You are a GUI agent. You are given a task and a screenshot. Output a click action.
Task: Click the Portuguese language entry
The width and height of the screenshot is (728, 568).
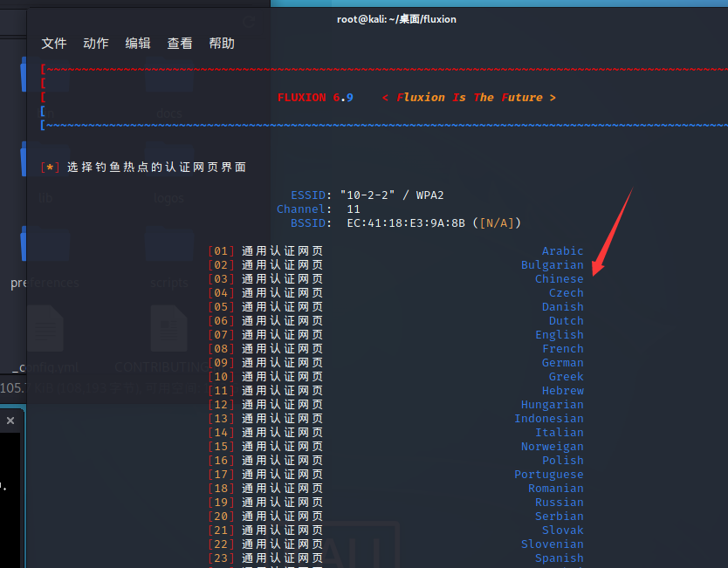tap(549, 475)
